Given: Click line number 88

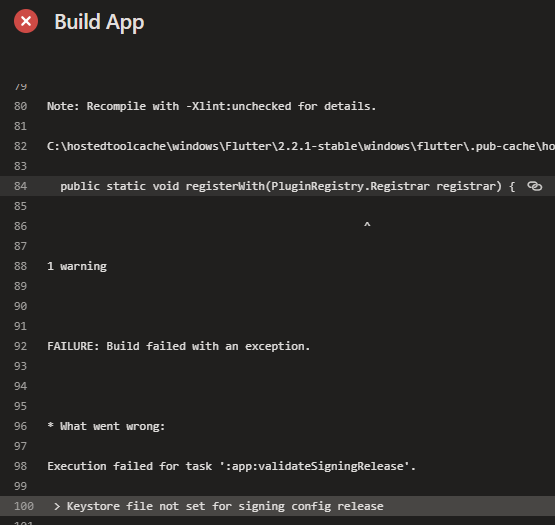Looking at the screenshot, I should pyautogui.click(x=21, y=266).
